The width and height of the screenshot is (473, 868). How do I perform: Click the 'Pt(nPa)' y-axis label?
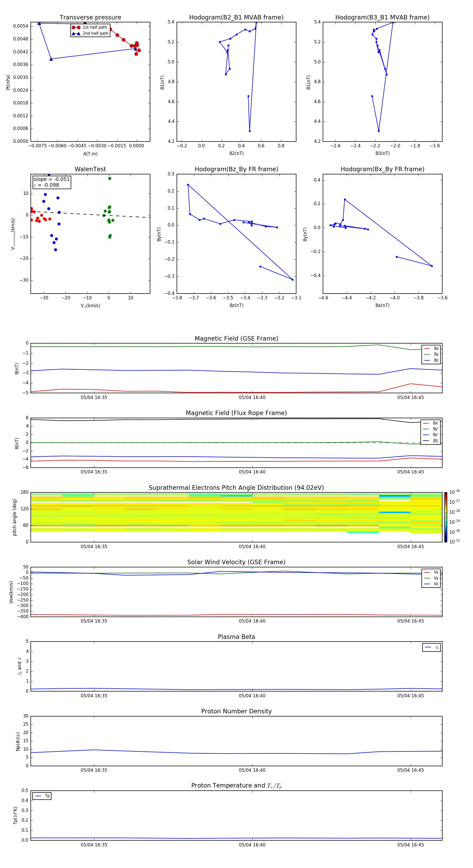coord(8,82)
